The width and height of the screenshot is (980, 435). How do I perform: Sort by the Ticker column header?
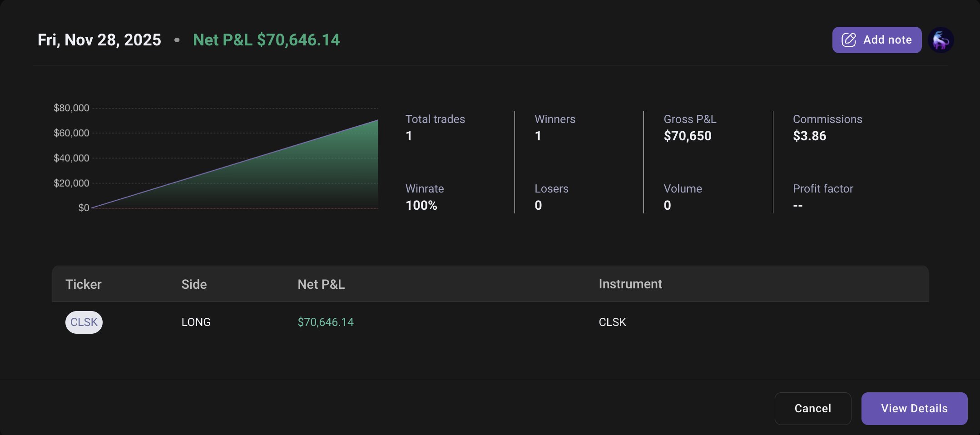84,284
